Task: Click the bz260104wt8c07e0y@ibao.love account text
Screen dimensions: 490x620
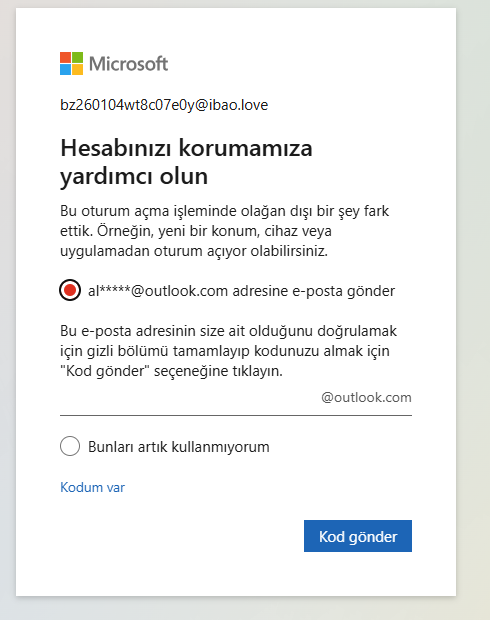Action: [164, 105]
